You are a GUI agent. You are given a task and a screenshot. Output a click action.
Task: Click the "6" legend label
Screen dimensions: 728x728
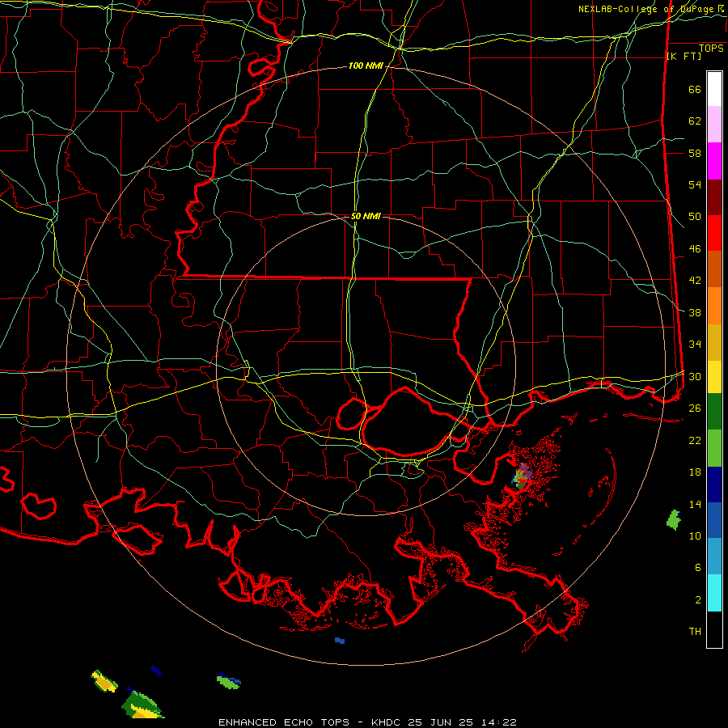coord(698,567)
